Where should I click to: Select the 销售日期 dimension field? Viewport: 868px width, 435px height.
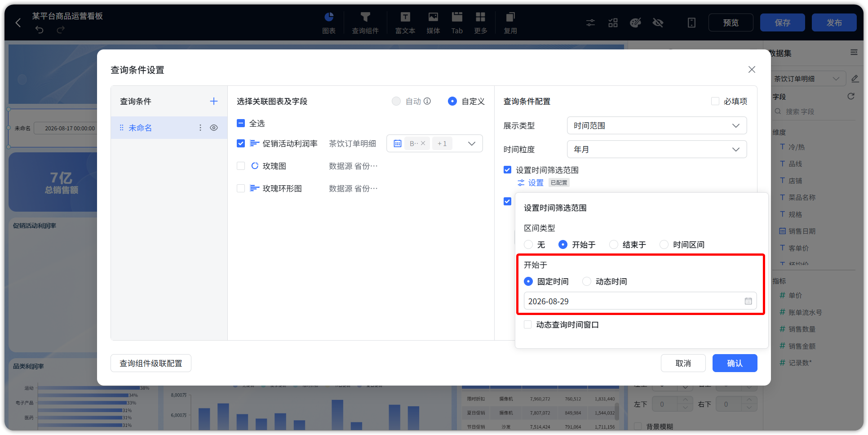pos(802,231)
